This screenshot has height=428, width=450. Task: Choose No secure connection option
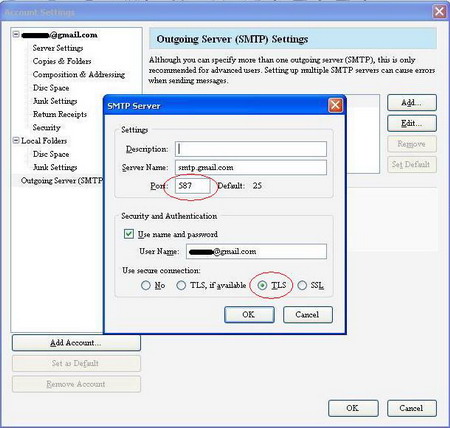(146, 285)
